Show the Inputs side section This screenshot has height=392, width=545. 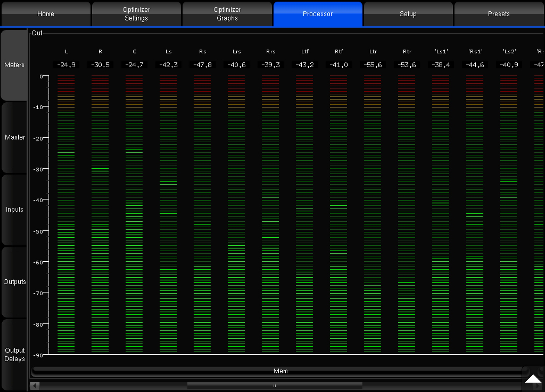14,210
